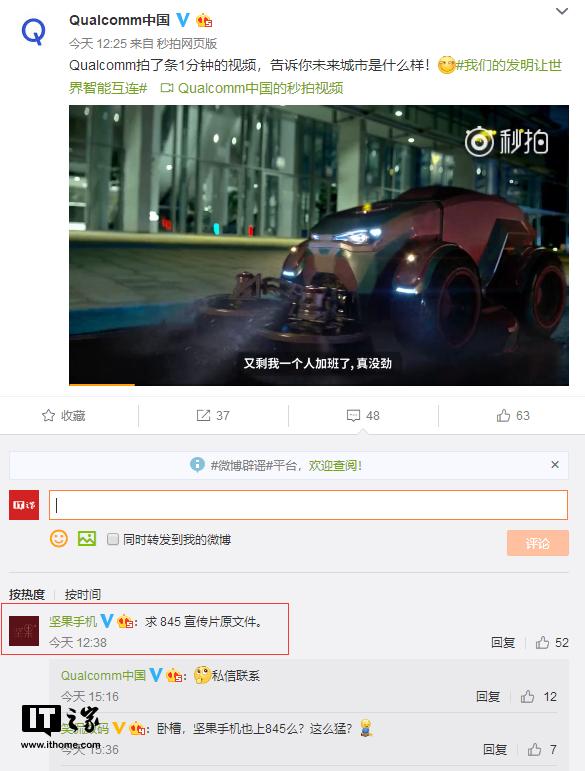Dismiss the 微博辟谣 notice banner
The width and height of the screenshot is (585, 771).
(x=555, y=465)
